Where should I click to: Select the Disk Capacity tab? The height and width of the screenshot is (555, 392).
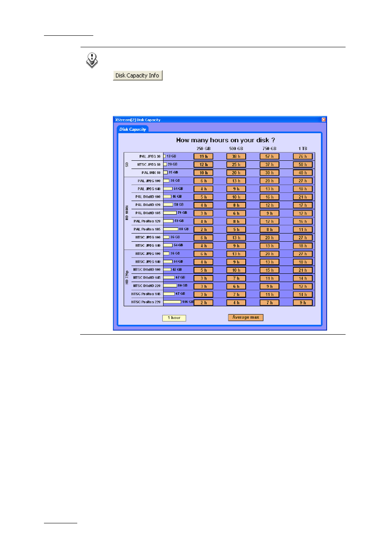tap(132, 129)
